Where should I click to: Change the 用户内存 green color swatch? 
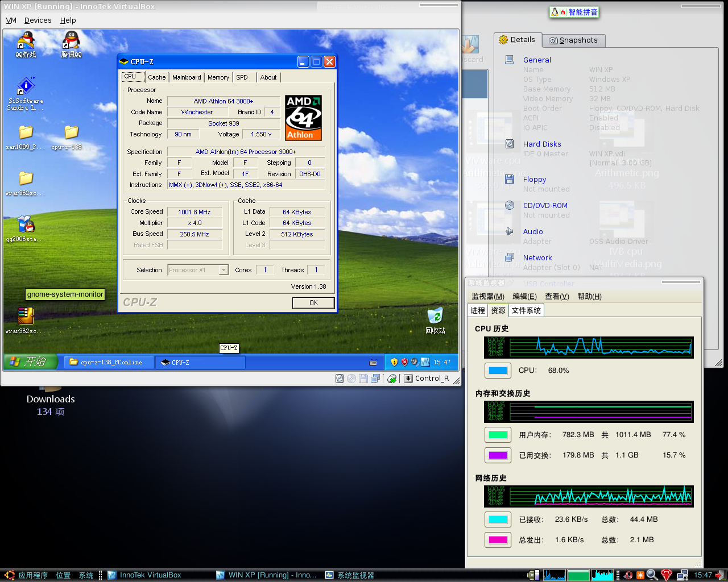pos(498,435)
